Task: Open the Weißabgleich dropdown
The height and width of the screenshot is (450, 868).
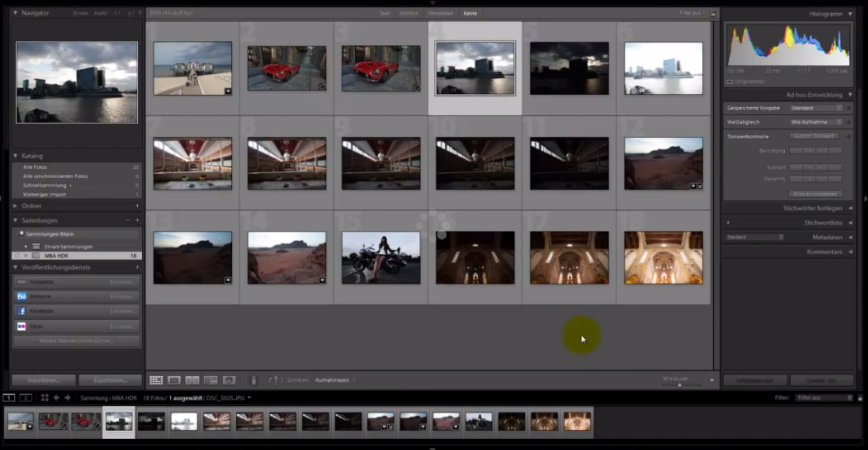Action: (x=816, y=122)
